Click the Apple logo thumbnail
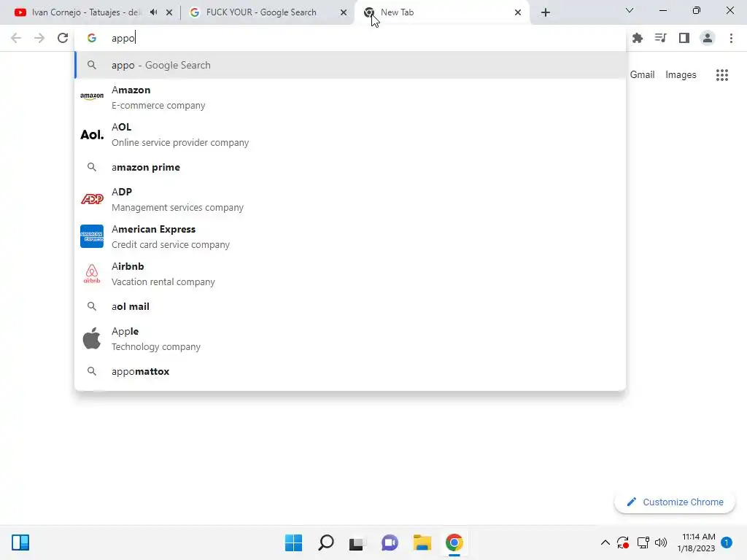Image resolution: width=747 pixels, height=560 pixels. pyautogui.click(x=92, y=338)
